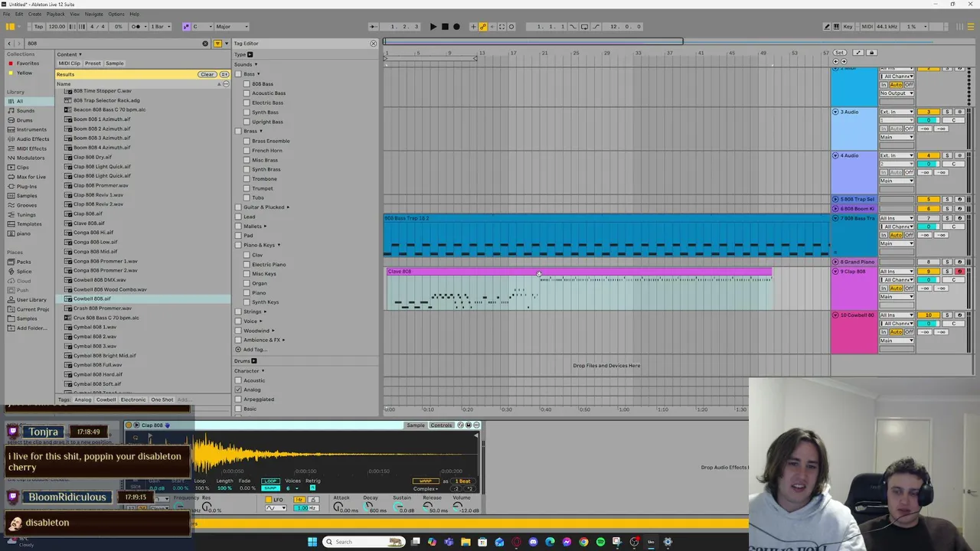Clear the browser search results filters
This screenshot has width=980, height=551.
click(207, 74)
